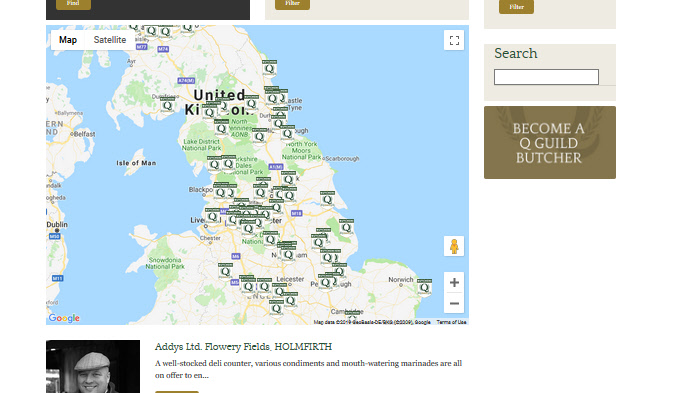Image resolution: width=687 pixels, height=393 pixels.
Task: Zoom out on the map
Action: [x=454, y=303]
